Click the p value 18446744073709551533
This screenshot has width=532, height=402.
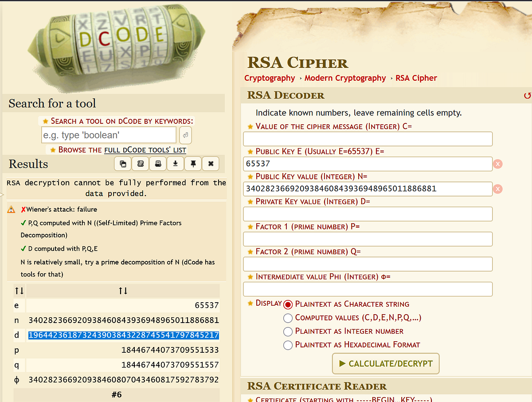(170, 350)
